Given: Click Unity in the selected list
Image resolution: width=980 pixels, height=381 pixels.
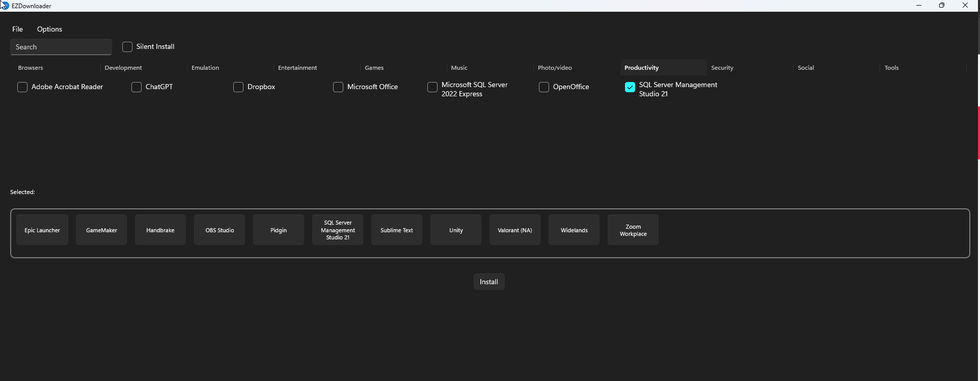Looking at the screenshot, I should click(x=456, y=230).
